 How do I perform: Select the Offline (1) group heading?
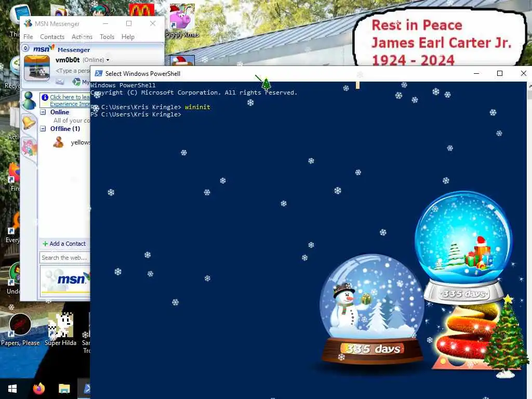[65, 129]
